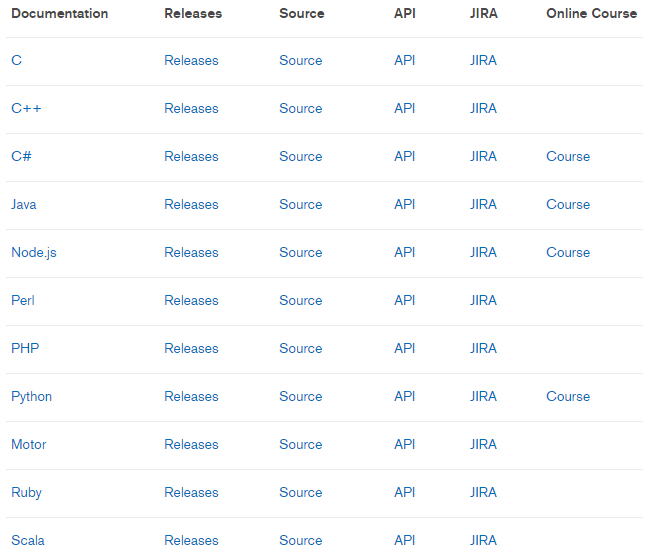Visit the JIRA tracker for C++
The image size is (652, 558).
click(483, 109)
